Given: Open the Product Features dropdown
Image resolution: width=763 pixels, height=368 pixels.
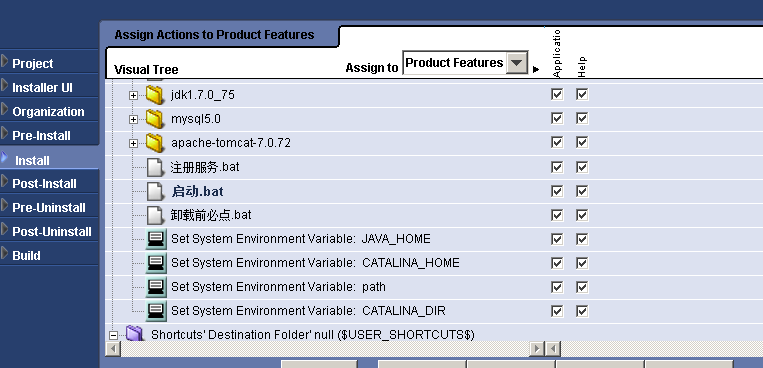Looking at the screenshot, I should pos(517,63).
